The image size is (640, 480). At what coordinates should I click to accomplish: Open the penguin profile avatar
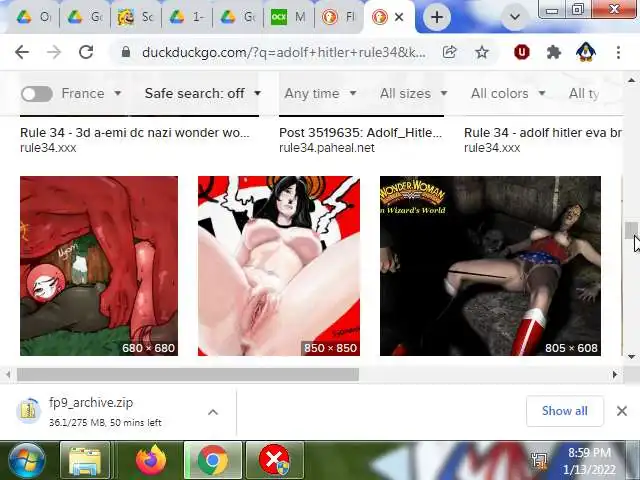click(x=586, y=52)
